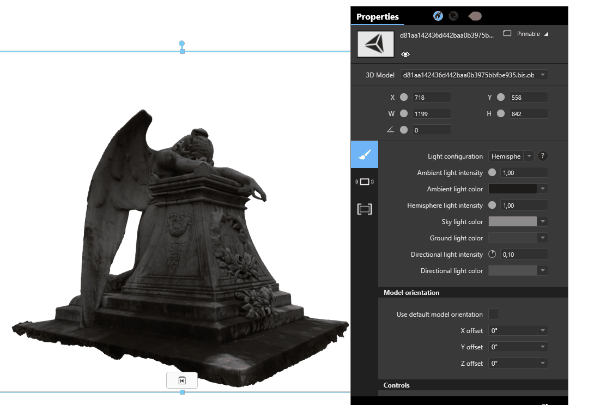Open the behavior settings icon below the brush
Image resolution: width=600 pixels, height=405 pixels.
click(x=364, y=181)
